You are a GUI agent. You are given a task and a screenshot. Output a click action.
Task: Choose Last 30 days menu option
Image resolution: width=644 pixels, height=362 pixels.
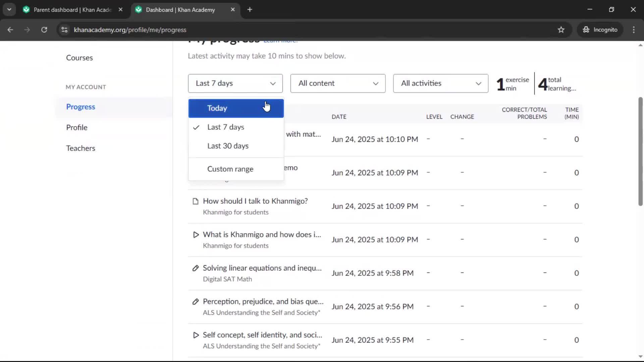236,146
